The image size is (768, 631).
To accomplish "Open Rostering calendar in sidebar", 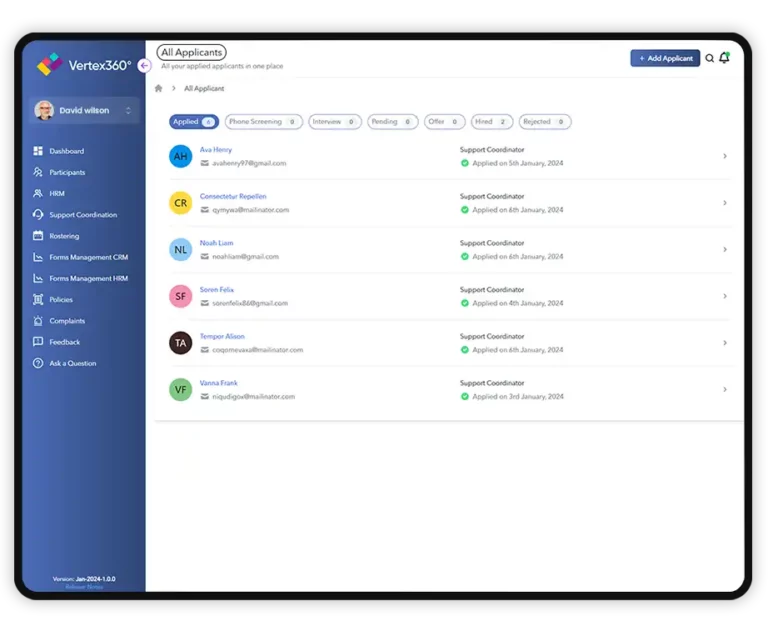I will (63, 236).
